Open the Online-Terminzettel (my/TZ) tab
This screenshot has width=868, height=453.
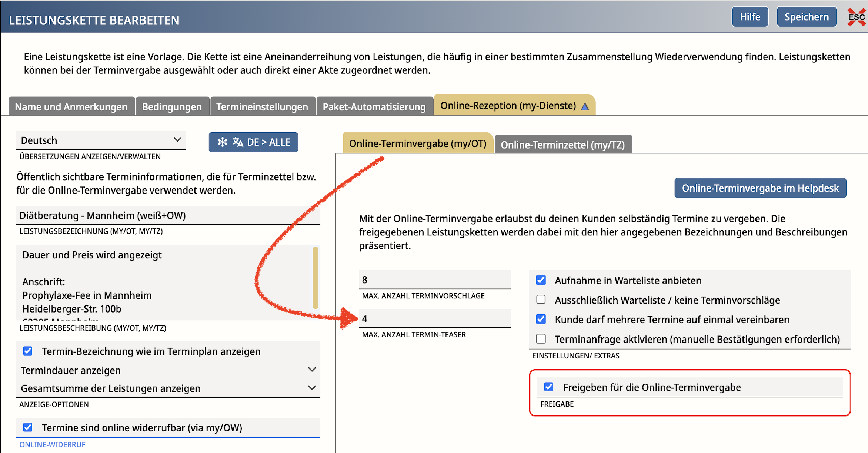tap(563, 144)
